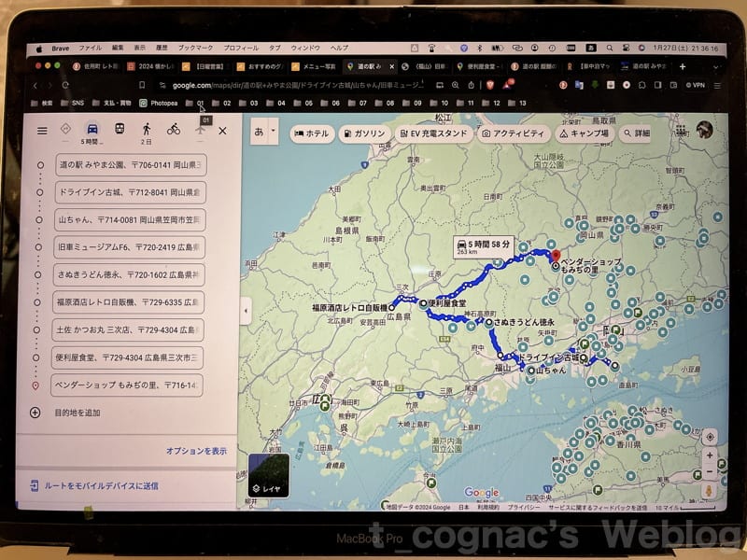This screenshot has height=560, width=747.
Task: Close the active 道の駅 み tab
Action: coord(391,66)
